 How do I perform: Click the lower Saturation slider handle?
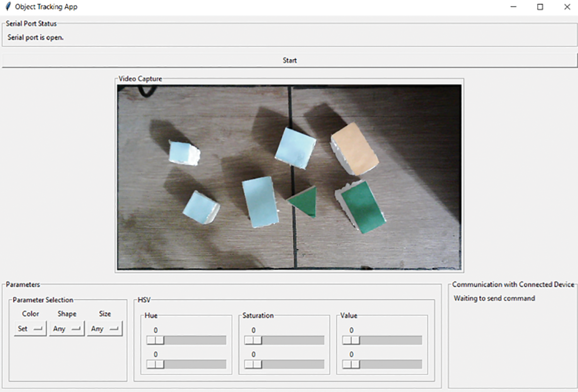click(x=253, y=364)
